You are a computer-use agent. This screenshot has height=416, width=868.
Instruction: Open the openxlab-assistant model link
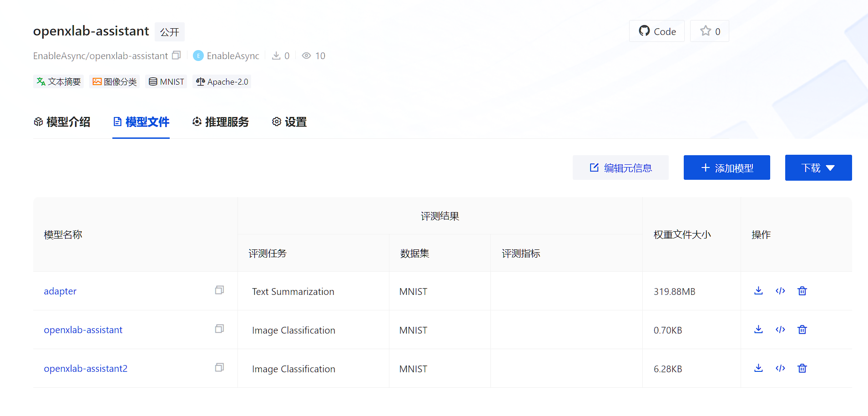[x=83, y=330]
